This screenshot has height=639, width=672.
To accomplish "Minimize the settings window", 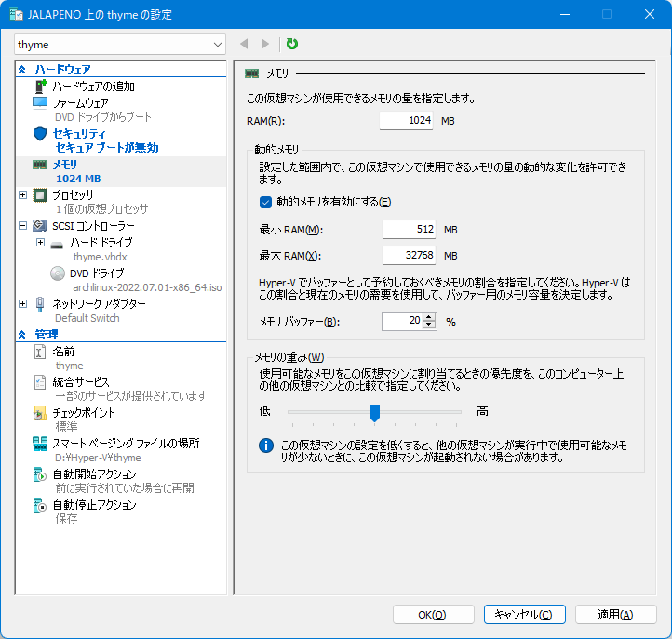I will (x=565, y=14).
